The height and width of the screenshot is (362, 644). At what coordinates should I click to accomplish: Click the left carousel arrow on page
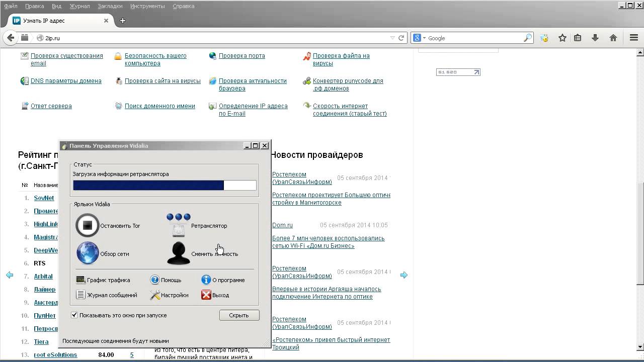10,275
